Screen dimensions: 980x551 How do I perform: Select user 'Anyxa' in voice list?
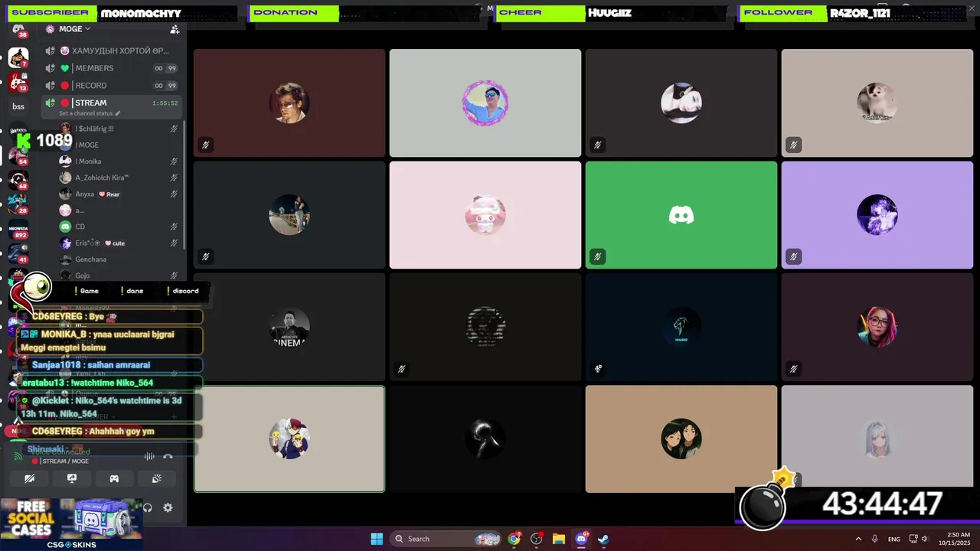pos(119,194)
